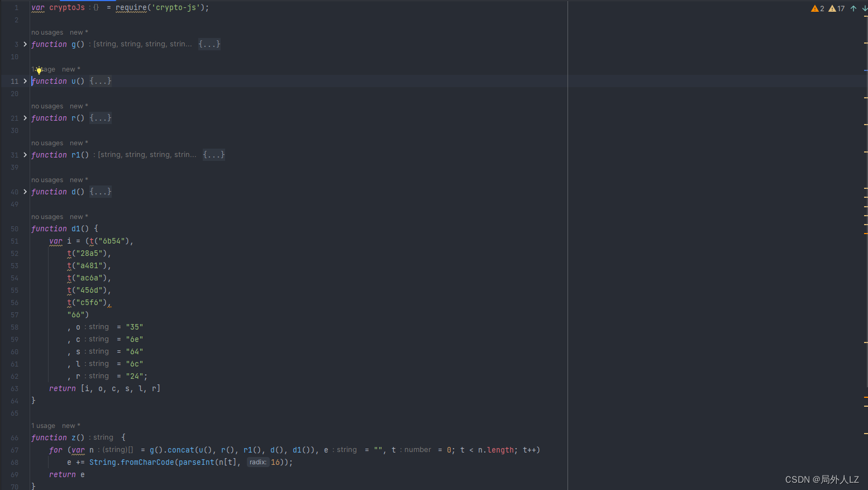
Task: Click the value "24" assigned to r
Action: (x=135, y=376)
